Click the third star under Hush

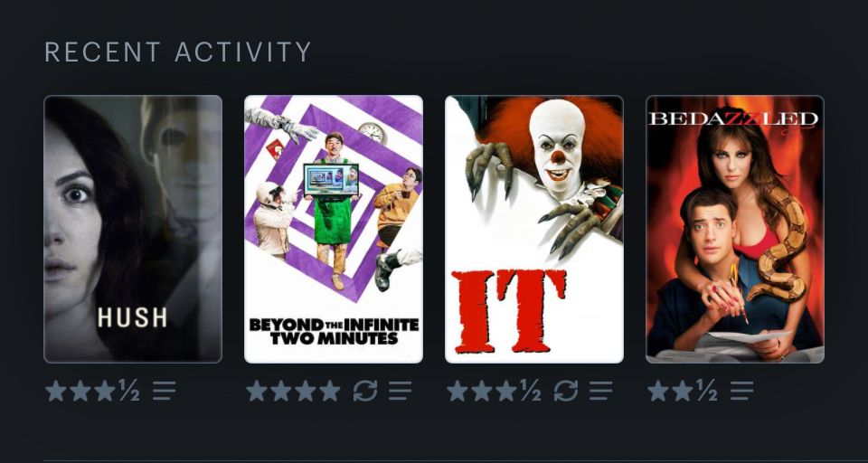[x=104, y=391]
